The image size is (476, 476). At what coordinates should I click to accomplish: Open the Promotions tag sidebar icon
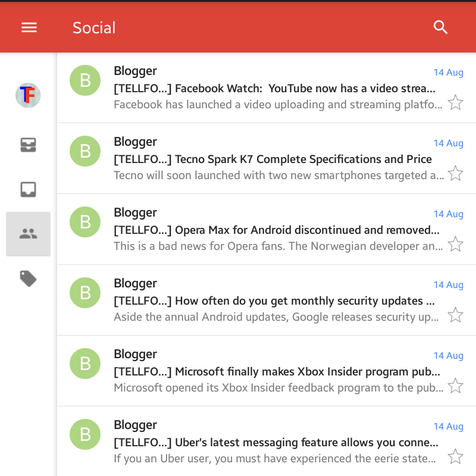(x=28, y=278)
